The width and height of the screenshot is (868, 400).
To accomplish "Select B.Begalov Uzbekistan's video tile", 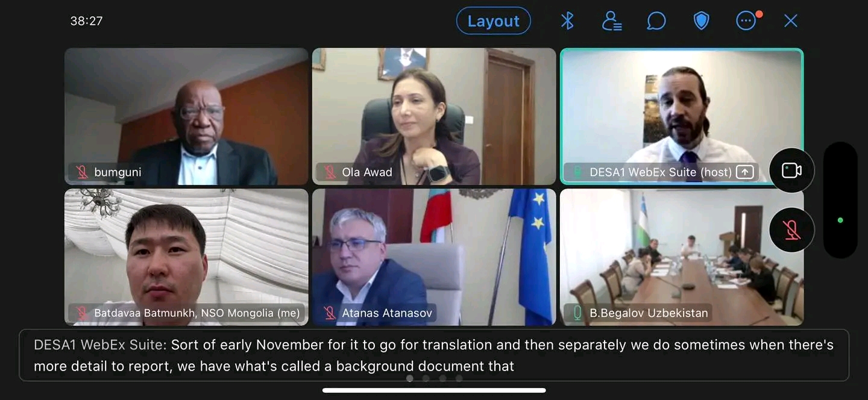I will (x=682, y=257).
